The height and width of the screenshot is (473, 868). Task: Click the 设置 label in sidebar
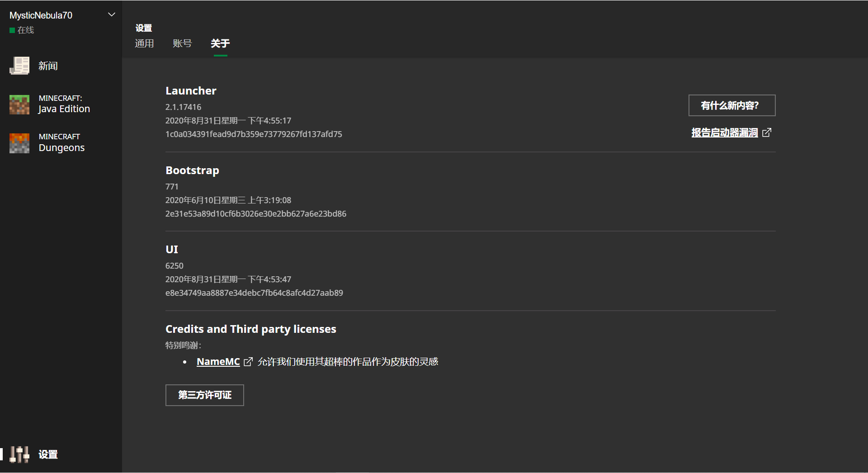click(48, 454)
